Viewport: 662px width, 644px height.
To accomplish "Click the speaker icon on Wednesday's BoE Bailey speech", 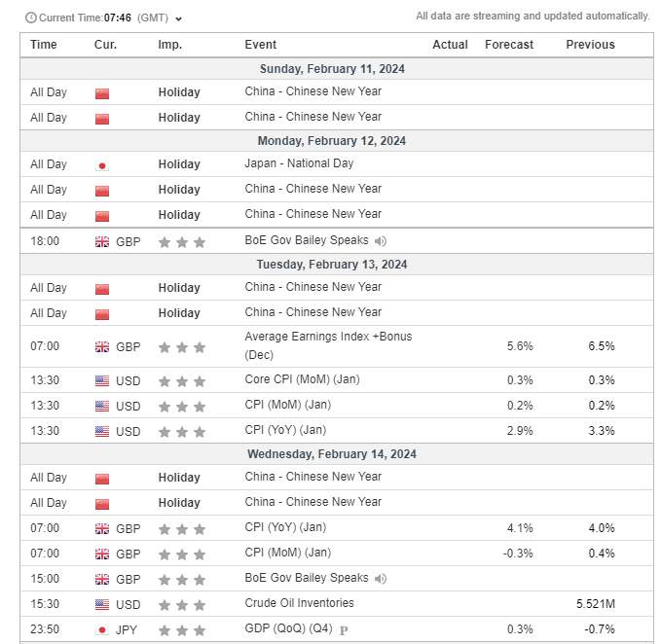I will pyautogui.click(x=381, y=579).
